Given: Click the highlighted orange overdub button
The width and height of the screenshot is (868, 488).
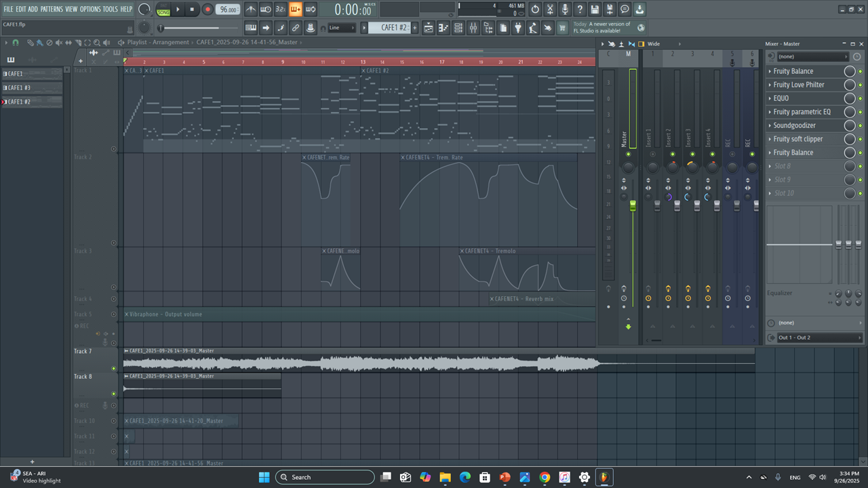Looking at the screenshot, I should point(296,9).
